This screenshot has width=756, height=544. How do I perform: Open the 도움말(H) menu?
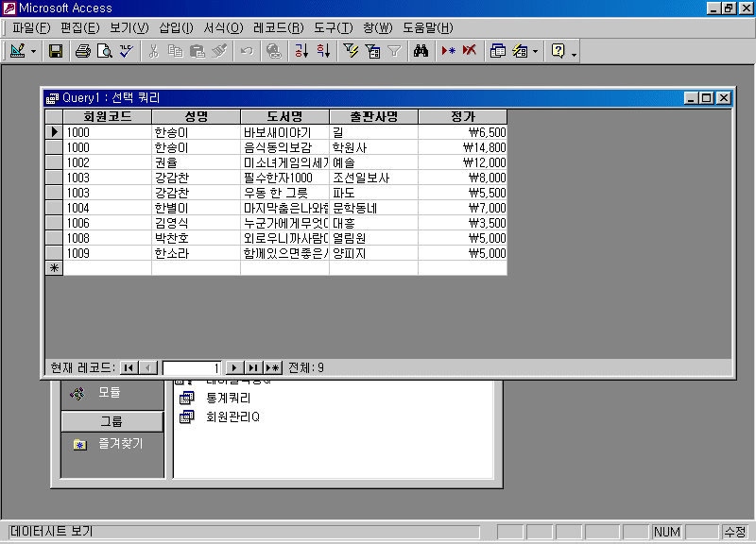click(428, 28)
